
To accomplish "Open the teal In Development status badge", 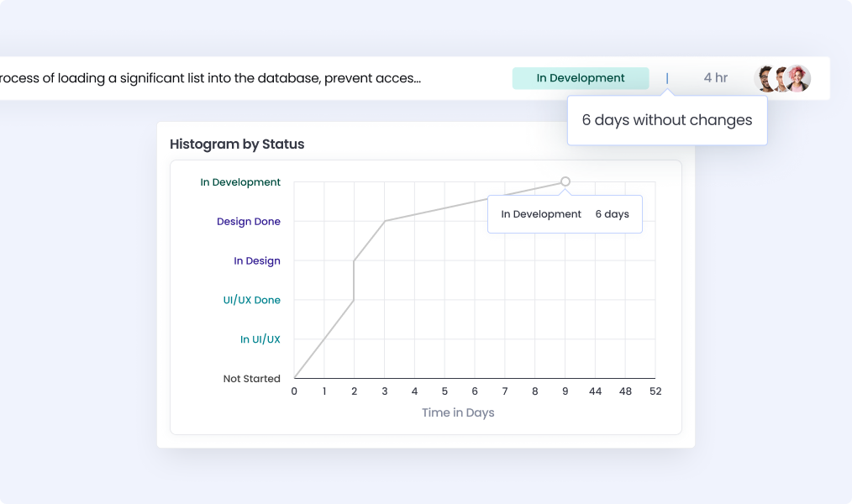I will 581,78.
